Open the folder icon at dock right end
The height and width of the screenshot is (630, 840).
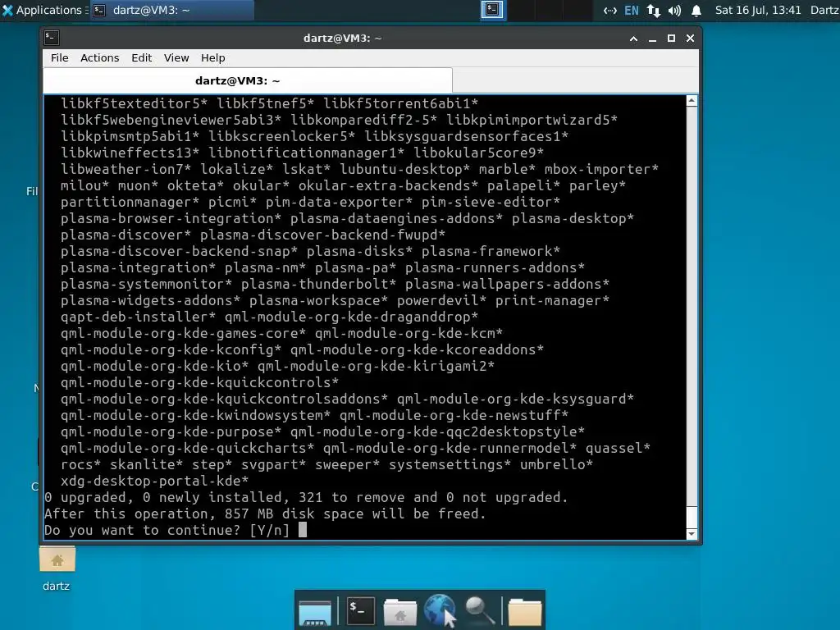[525, 612]
